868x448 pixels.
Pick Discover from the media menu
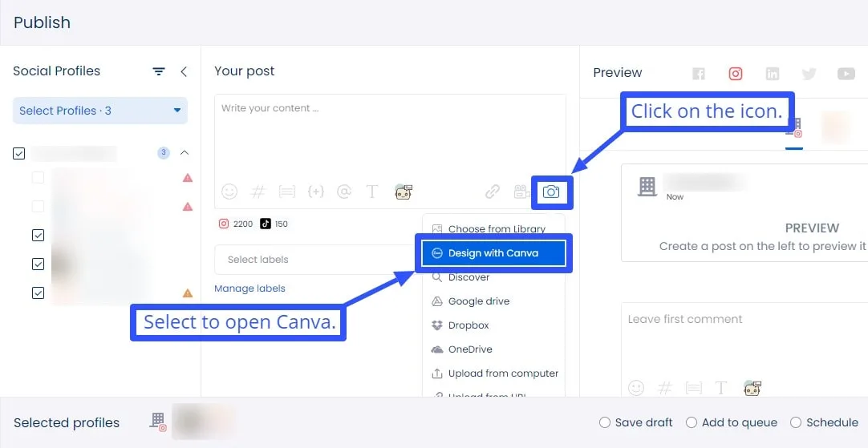click(493, 277)
